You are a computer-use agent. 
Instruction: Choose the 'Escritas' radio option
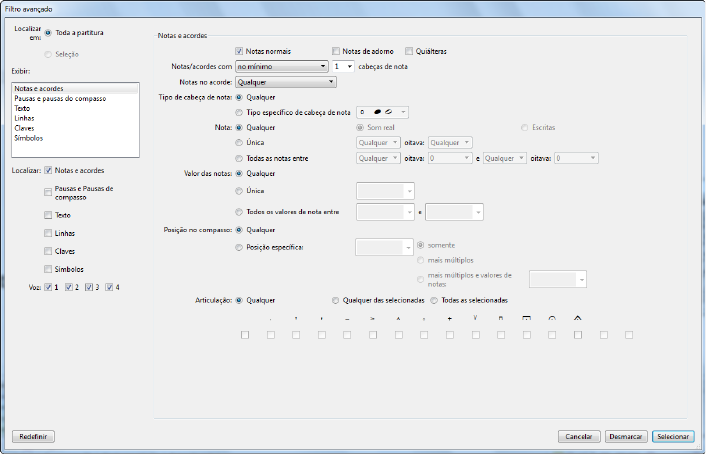(x=525, y=127)
